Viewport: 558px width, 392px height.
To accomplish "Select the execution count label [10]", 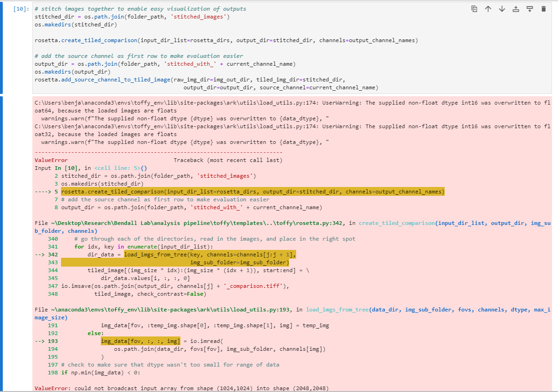I will click(19, 8).
